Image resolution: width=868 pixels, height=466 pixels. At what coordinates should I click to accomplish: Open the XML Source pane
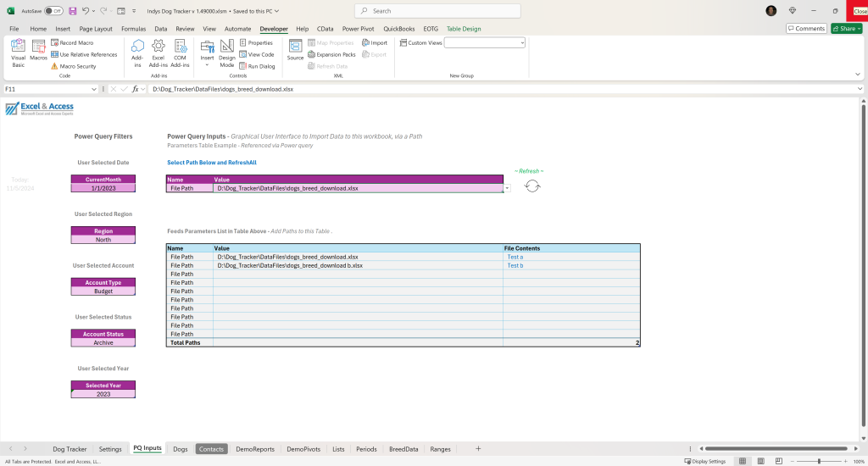[295, 50]
